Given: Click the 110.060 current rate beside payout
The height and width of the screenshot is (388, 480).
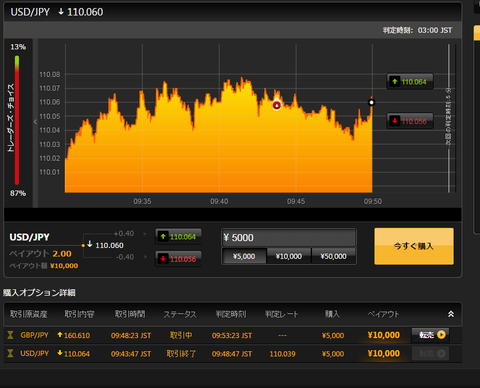Looking at the screenshot, I should pyautogui.click(x=109, y=245).
